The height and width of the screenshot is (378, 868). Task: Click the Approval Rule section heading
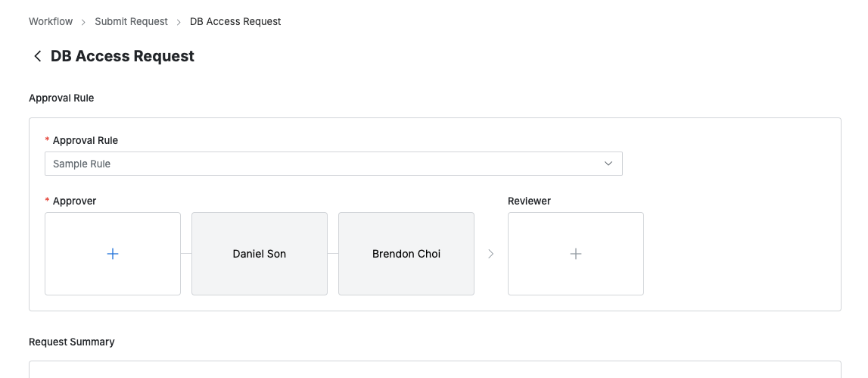(61, 98)
